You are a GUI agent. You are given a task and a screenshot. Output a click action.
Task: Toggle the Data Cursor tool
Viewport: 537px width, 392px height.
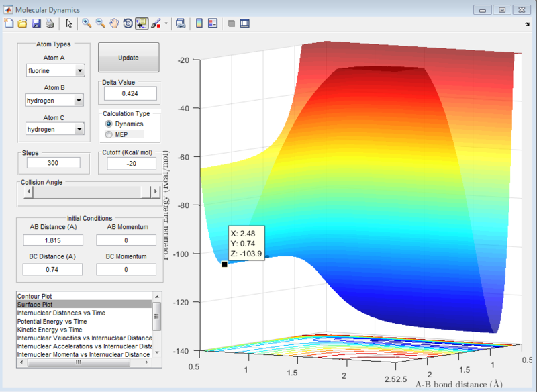coord(142,23)
